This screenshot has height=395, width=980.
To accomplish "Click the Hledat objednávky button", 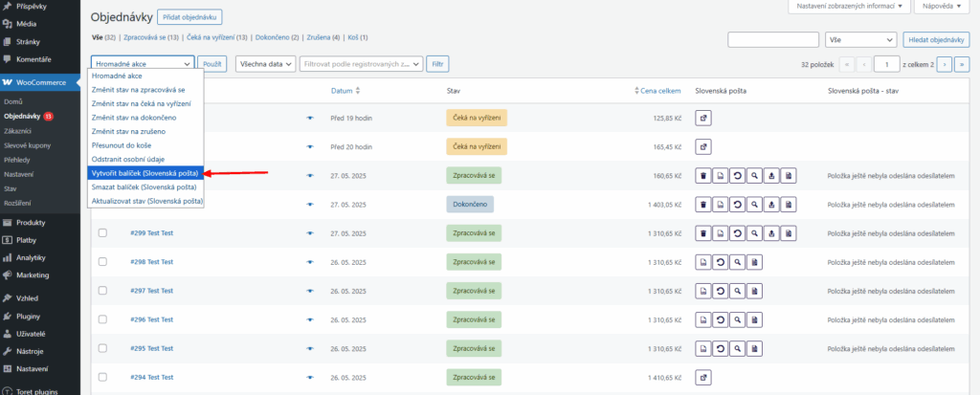I will coord(936,39).
